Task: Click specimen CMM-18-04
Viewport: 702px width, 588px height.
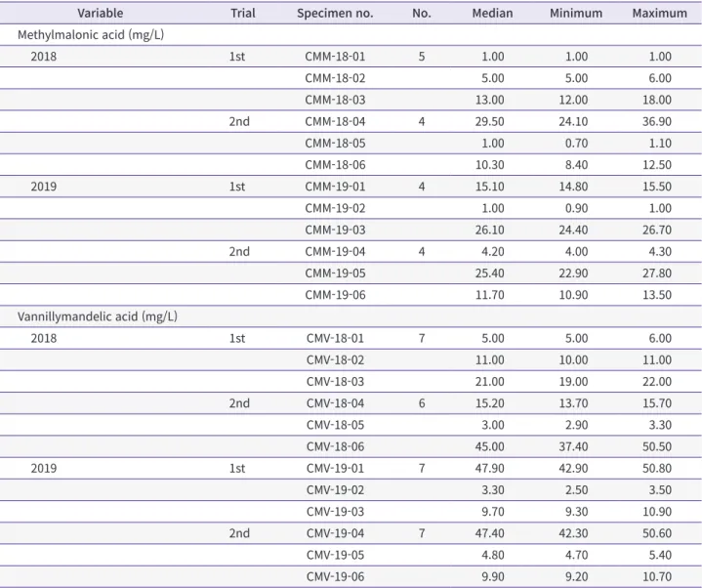Action: (335, 121)
